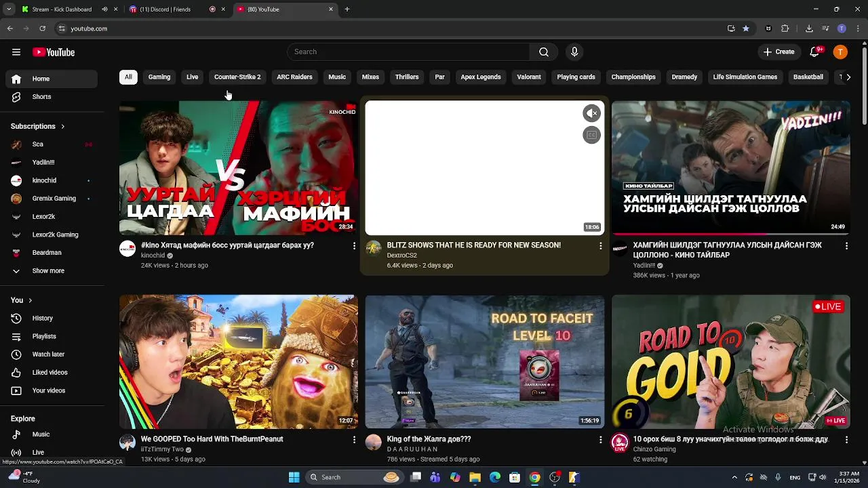Expand the You section chevron
The width and height of the screenshot is (868, 488).
click(x=30, y=300)
